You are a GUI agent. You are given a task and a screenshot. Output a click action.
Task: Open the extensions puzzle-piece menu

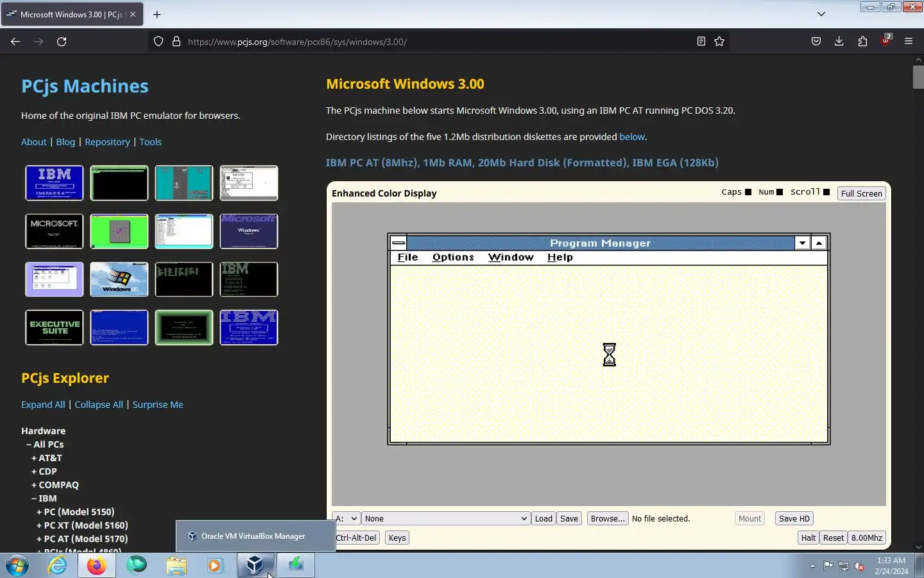(862, 42)
